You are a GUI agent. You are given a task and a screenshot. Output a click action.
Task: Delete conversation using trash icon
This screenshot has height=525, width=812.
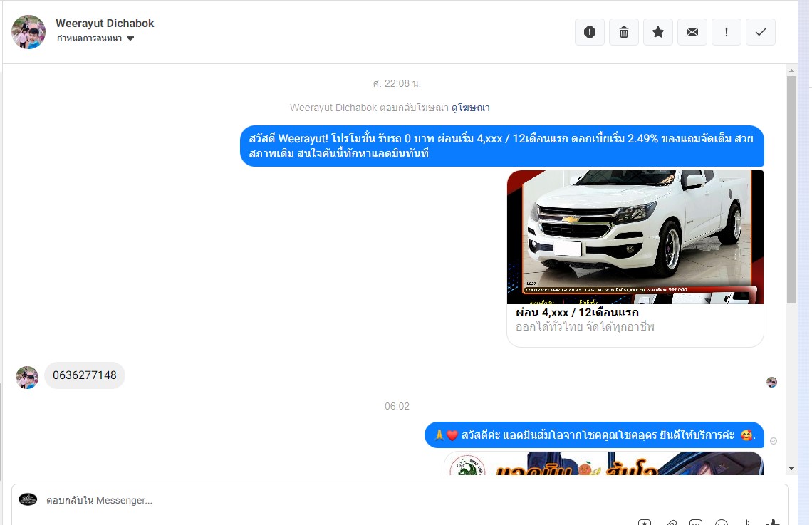(623, 32)
